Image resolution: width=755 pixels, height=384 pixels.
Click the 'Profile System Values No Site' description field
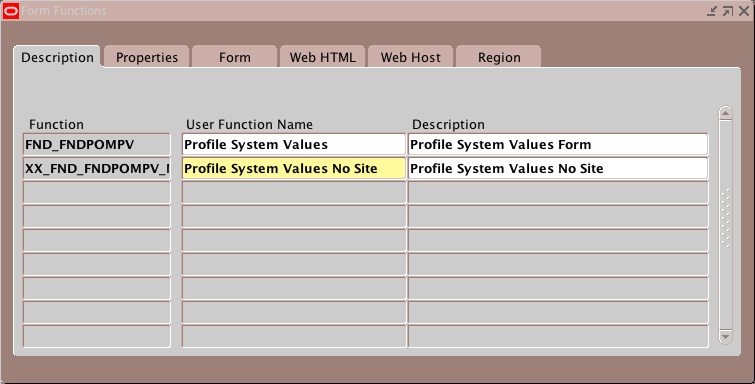(558, 169)
